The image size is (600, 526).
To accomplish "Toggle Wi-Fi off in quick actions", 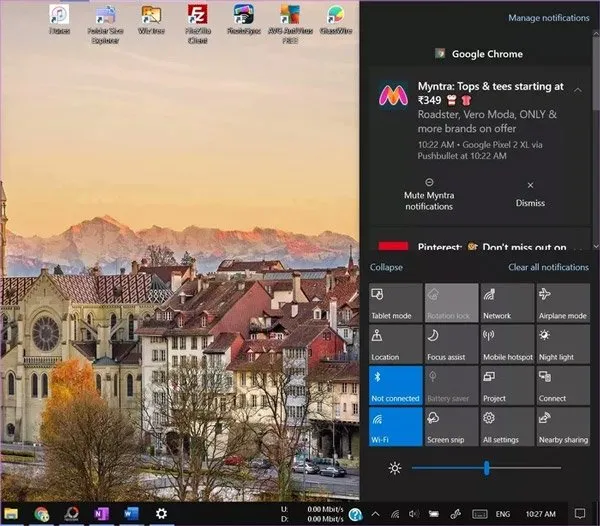I will coord(395,426).
